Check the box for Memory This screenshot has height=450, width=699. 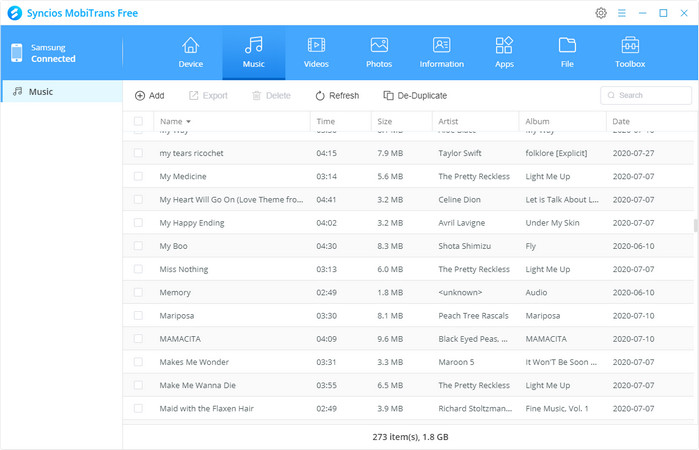click(x=138, y=292)
